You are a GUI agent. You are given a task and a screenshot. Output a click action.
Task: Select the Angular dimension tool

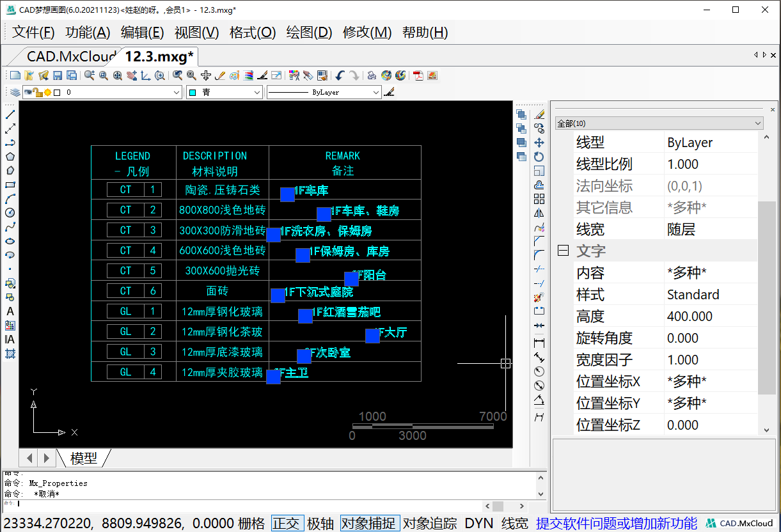(539, 399)
